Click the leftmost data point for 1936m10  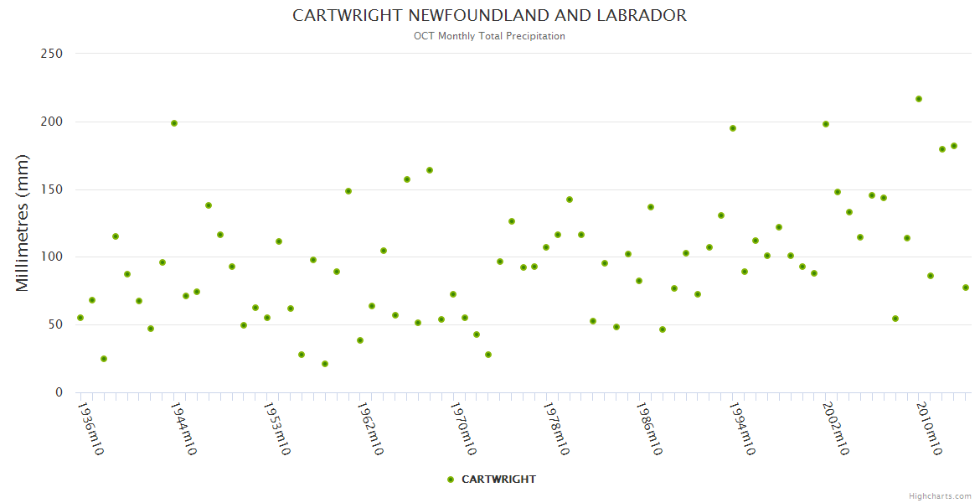click(80, 318)
